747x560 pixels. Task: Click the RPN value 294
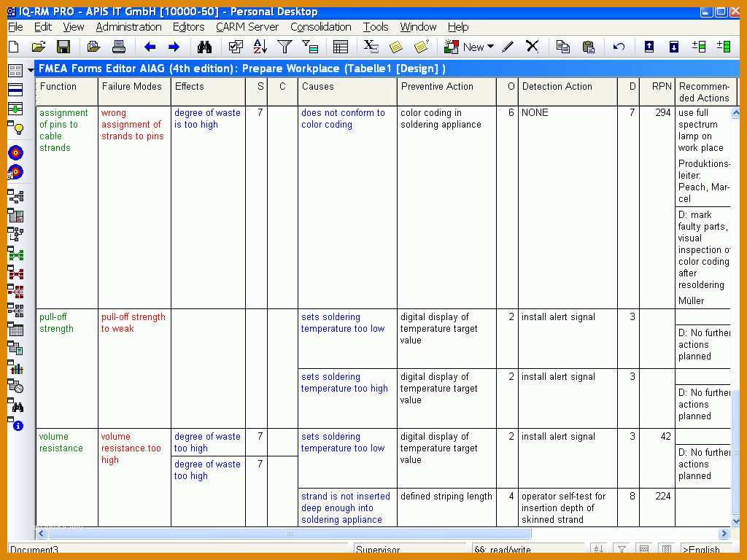(x=662, y=113)
